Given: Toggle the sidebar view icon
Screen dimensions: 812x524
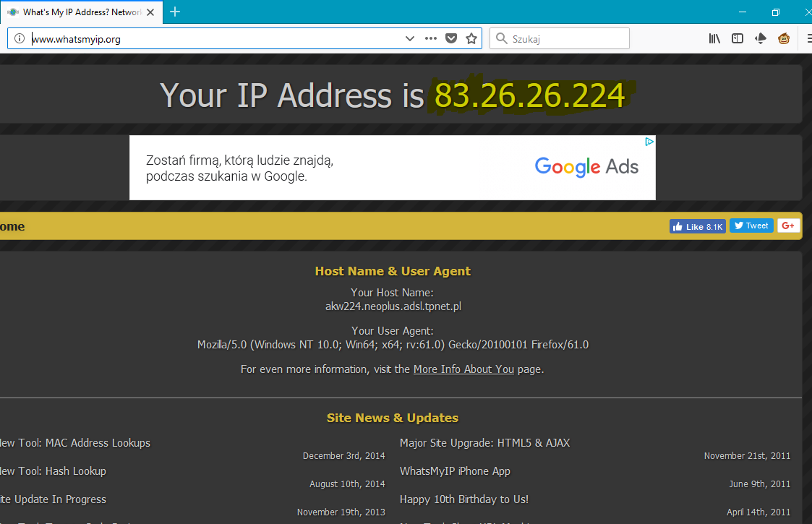Looking at the screenshot, I should pyautogui.click(x=738, y=39).
